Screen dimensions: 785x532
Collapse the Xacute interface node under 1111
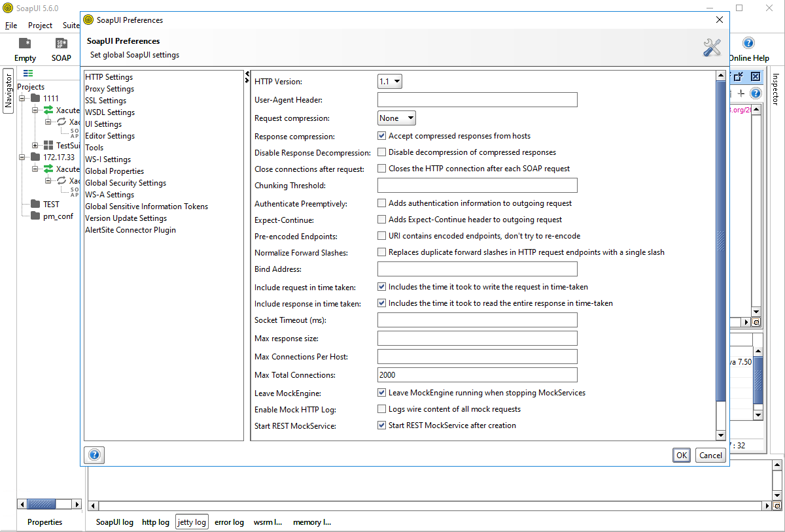36,110
